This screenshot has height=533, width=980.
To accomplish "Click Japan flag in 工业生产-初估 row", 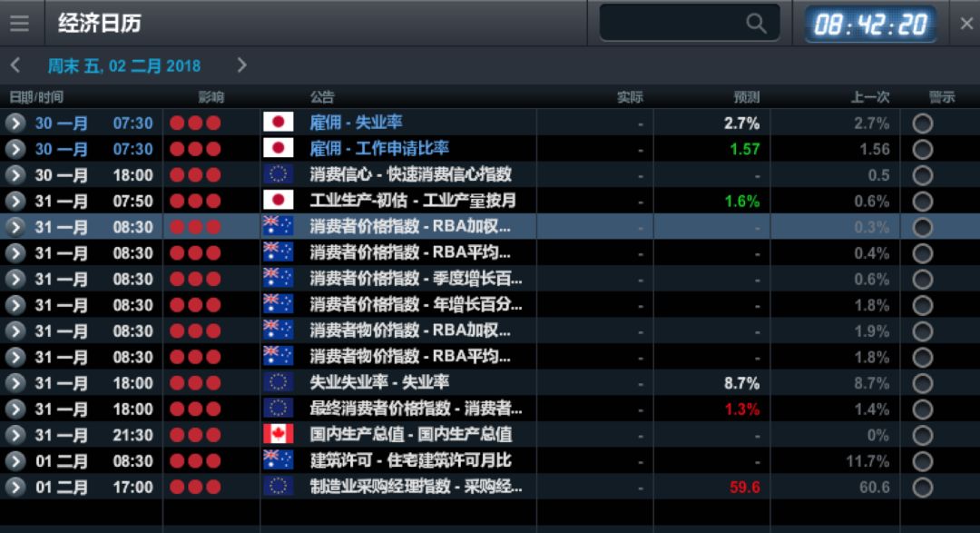I will [279, 200].
